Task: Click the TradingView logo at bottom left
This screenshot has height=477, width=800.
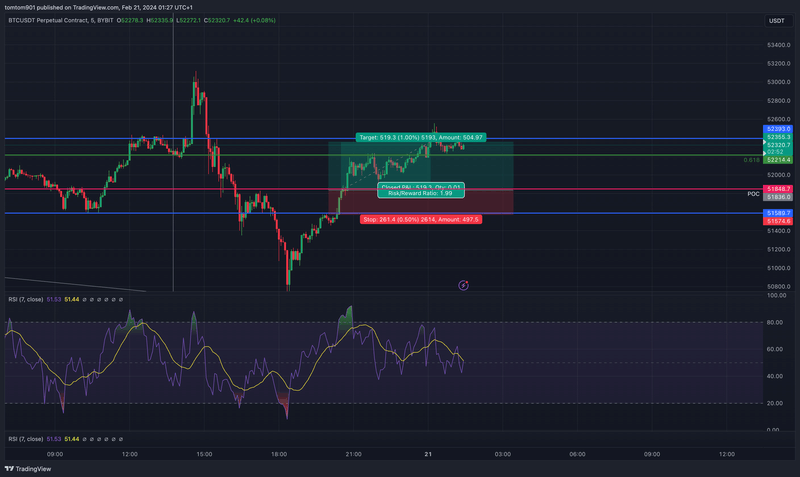Action: pos(28,469)
